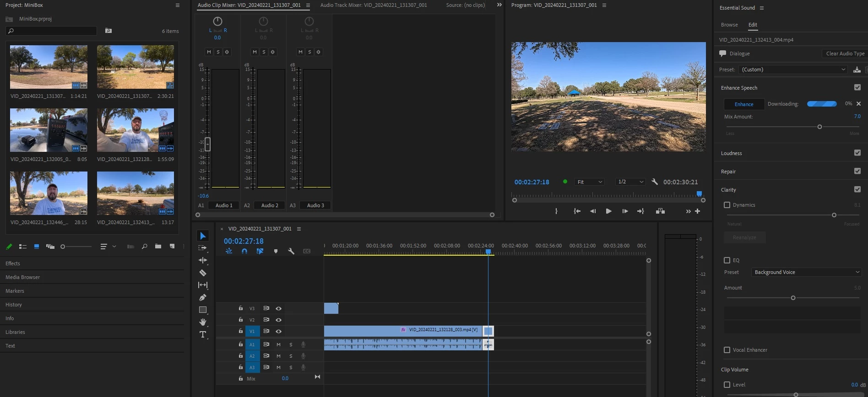Toggle lock on track V3
The height and width of the screenshot is (397, 868).
(241, 308)
